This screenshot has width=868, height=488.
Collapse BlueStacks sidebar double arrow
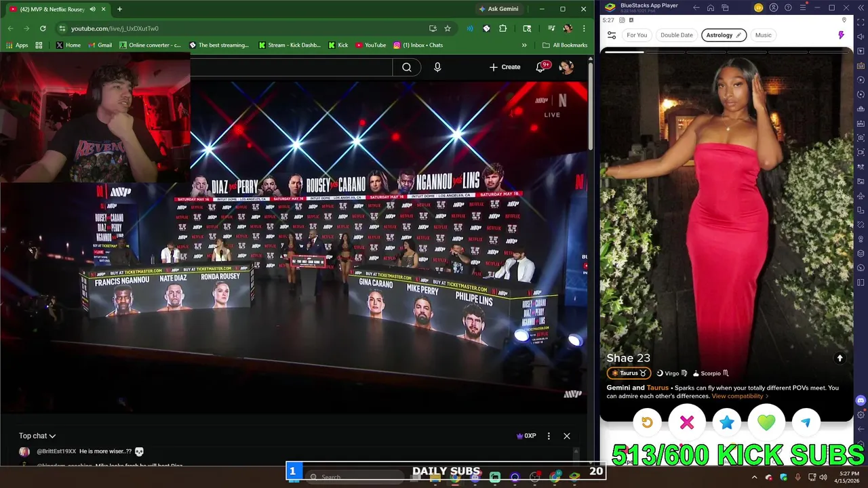(861, 8)
